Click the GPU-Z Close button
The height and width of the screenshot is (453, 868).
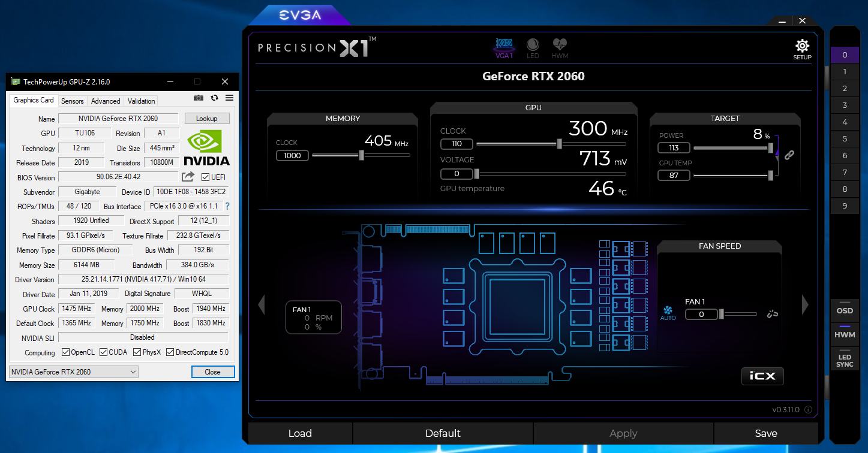coord(212,372)
